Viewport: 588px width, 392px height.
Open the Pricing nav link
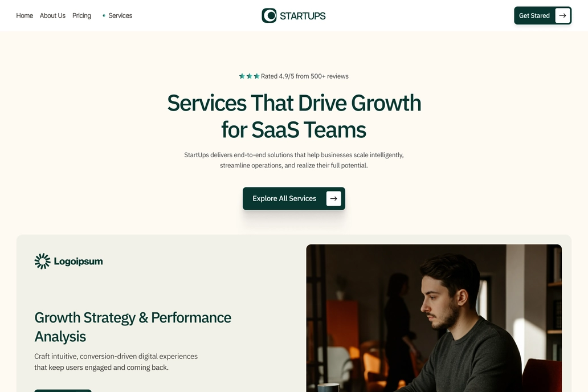(x=81, y=15)
